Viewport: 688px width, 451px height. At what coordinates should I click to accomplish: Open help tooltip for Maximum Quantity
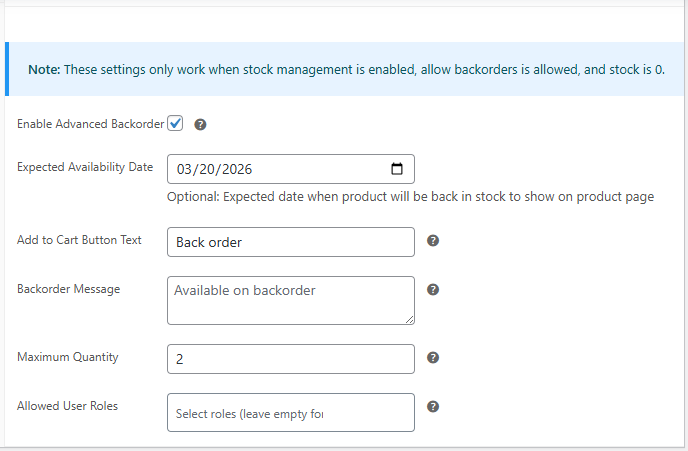click(433, 358)
